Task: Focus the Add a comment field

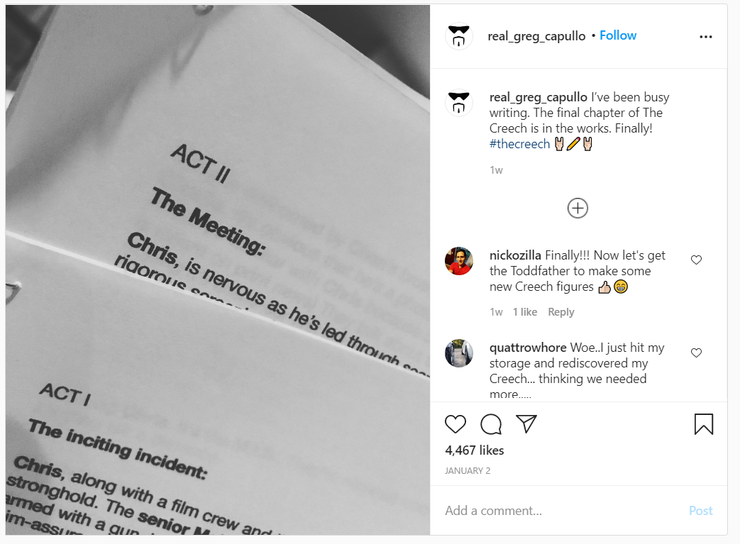Action: [562, 511]
